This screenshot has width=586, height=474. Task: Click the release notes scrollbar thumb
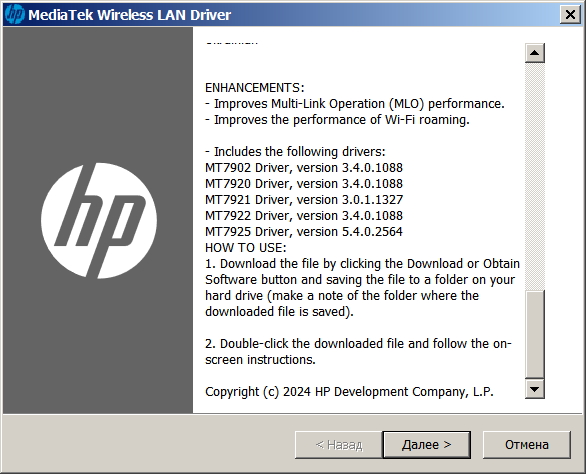[x=534, y=334]
